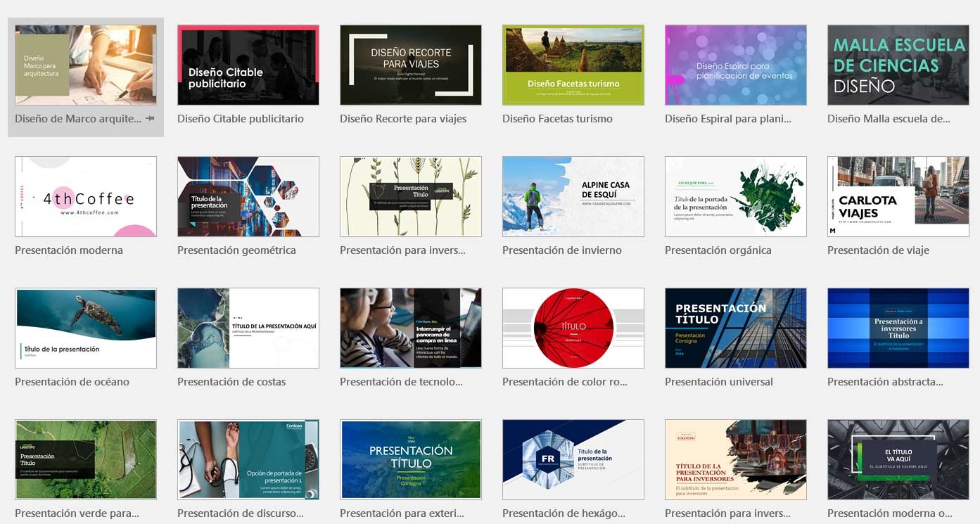This screenshot has height=524, width=980.
Task: Click the "Diseño Recorte para viajes" caption
Action: click(x=403, y=119)
